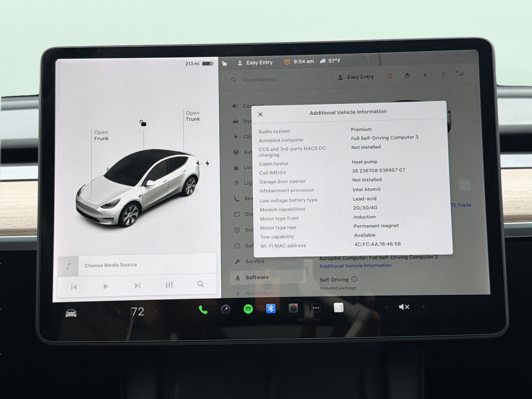
Task: Select the Software settings menu
Action: (x=268, y=277)
